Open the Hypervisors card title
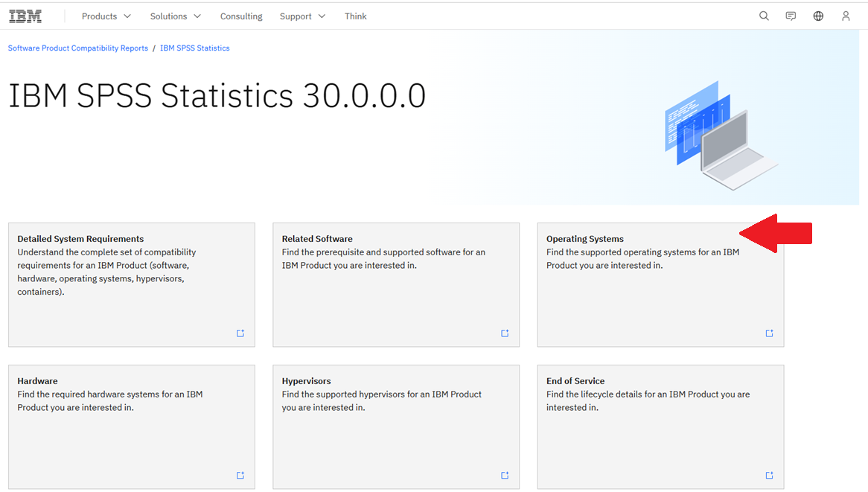The width and height of the screenshot is (868, 492). coord(306,381)
